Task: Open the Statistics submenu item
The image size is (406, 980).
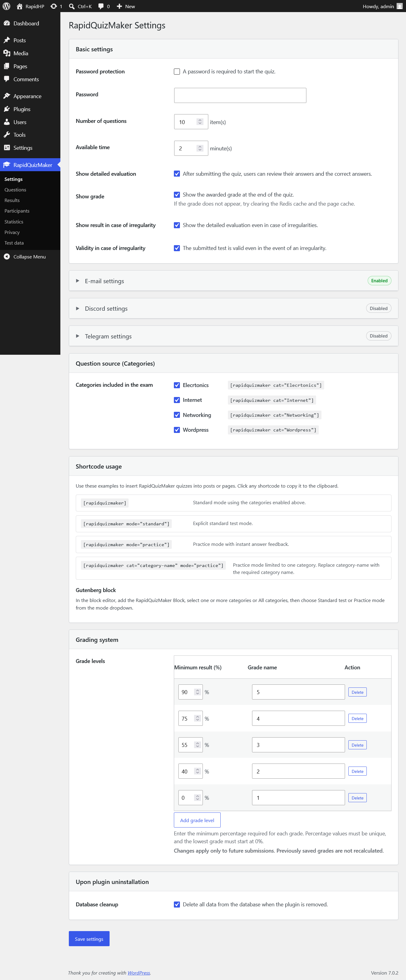Action: point(14,221)
